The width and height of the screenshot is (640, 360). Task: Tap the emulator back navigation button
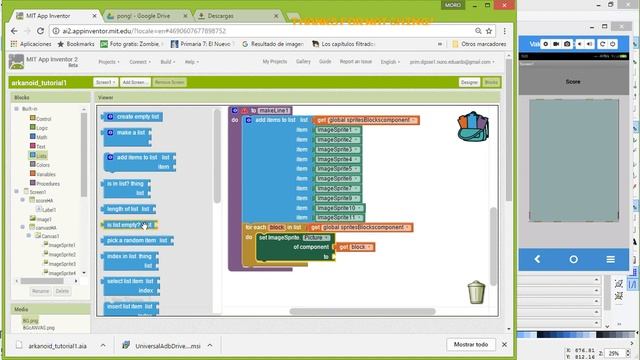pos(537,259)
